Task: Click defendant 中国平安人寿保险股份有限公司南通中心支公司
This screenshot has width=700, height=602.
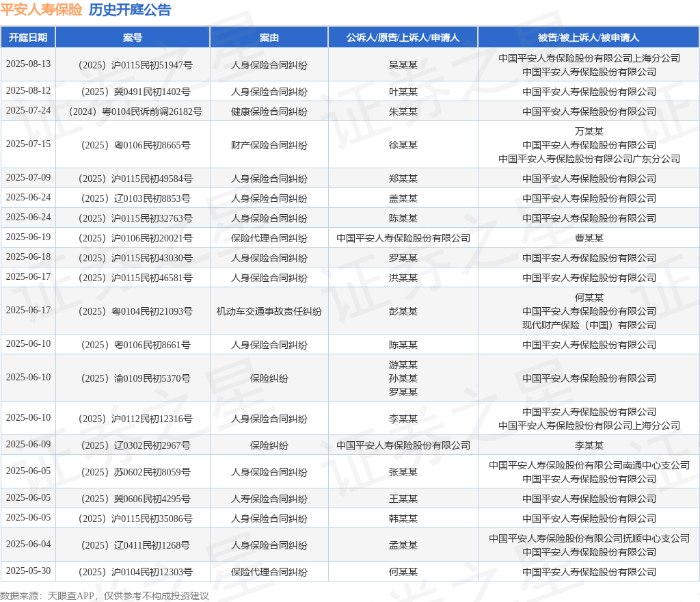Action: (x=589, y=465)
